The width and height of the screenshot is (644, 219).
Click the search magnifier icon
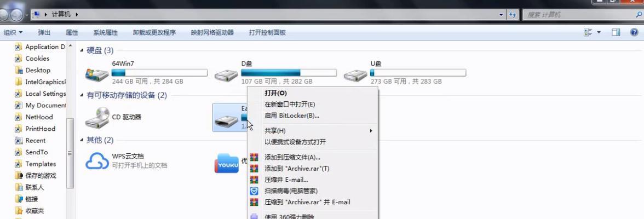pyautogui.click(x=639, y=14)
